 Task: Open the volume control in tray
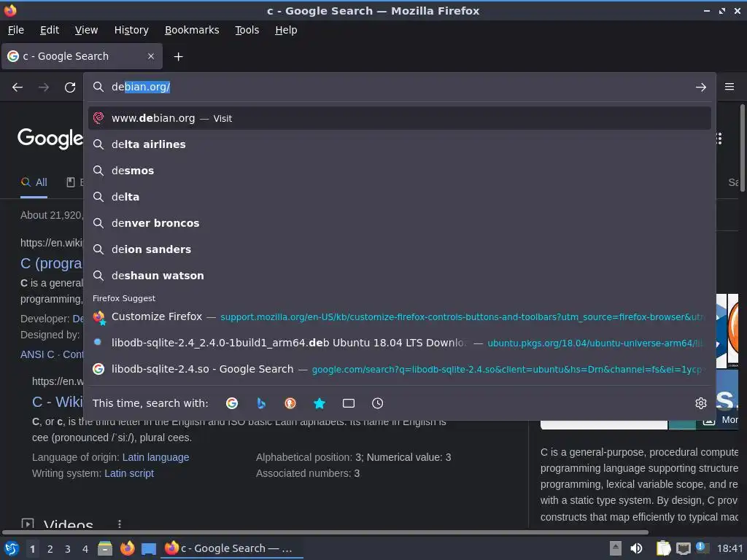pos(636,548)
